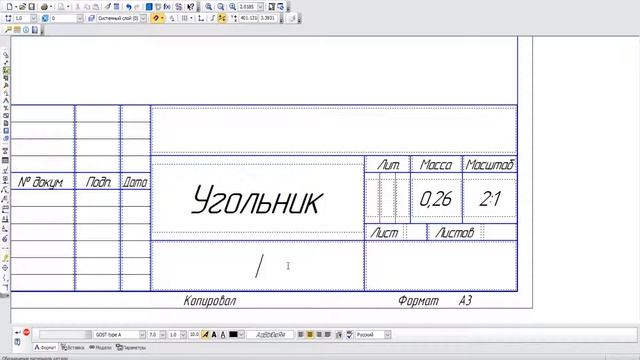Viewport: 640px width, 360px height.
Task: Switch to the Вставка tab
Action: tap(73, 347)
